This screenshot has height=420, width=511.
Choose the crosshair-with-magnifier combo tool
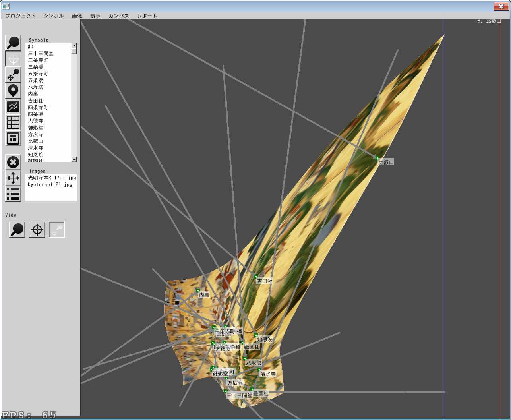tap(13, 75)
